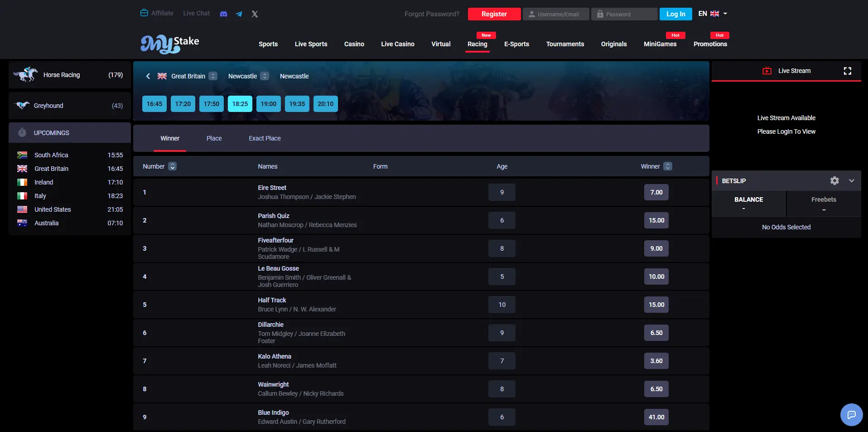Open betslip settings gear
This screenshot has width=868, height=432.
click(834, 180)
